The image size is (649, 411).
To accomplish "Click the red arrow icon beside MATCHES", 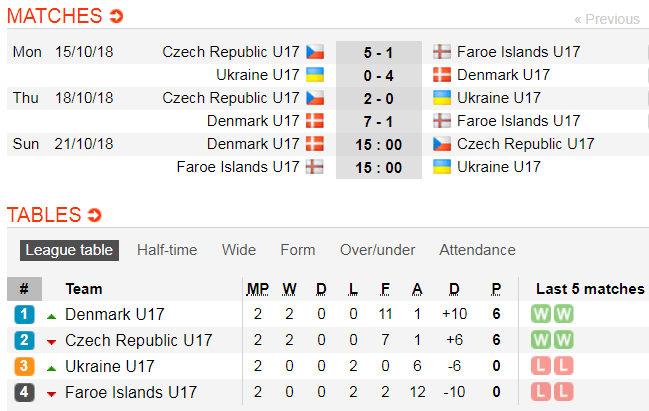I will tap(116, 16).
